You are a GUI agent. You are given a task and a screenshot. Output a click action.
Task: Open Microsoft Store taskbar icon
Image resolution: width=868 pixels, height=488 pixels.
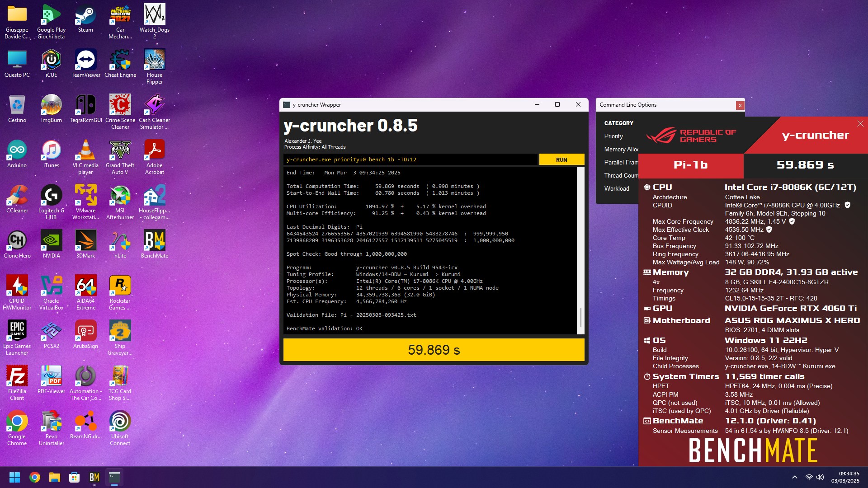point(75,477)
